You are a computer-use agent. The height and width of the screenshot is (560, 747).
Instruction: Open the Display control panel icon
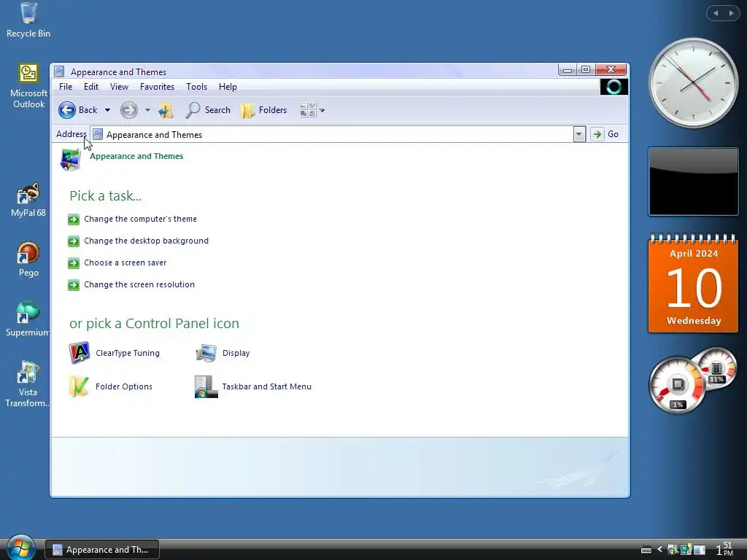tap(206, 353)
